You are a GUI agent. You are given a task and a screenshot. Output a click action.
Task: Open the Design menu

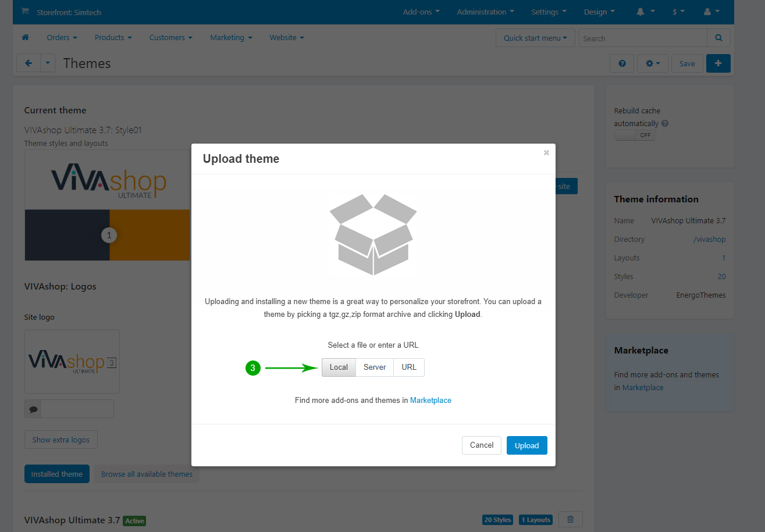[599, 12]
